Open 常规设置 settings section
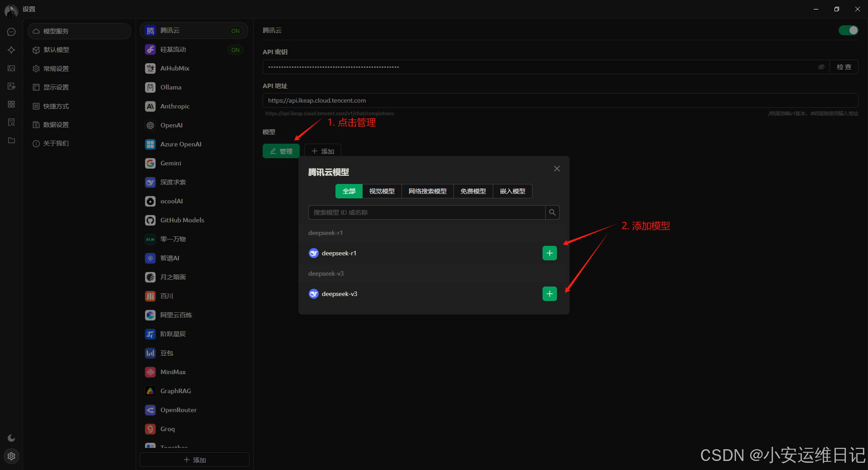The image size is (868, 470). pos(79,69)
